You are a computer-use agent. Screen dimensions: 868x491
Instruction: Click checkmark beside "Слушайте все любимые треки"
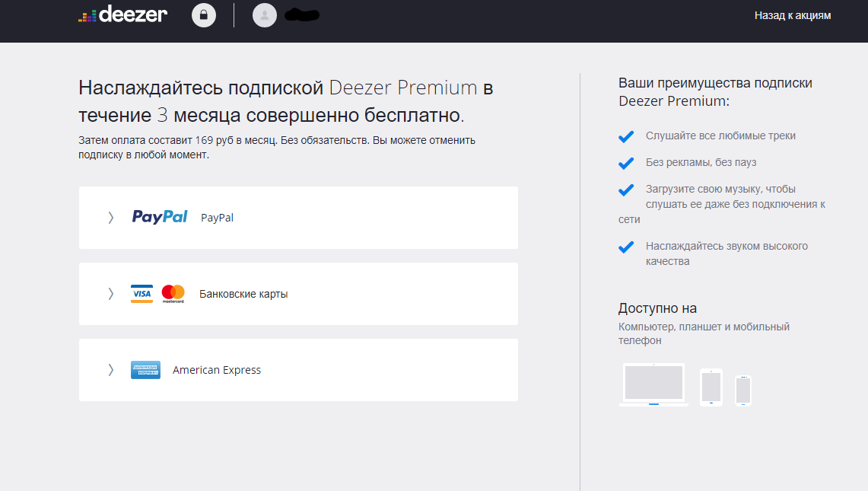coord(626,136)
